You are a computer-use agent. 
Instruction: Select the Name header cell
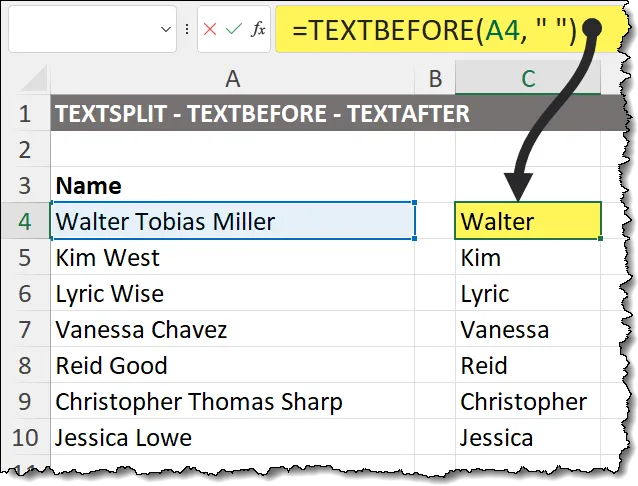(x=232, y=185)
